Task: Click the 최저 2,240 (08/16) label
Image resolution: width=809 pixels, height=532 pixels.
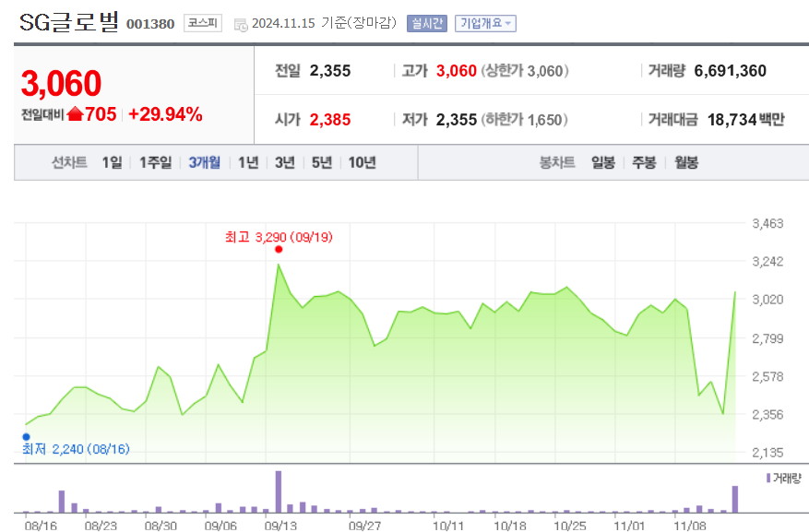Action: [76, 449]
